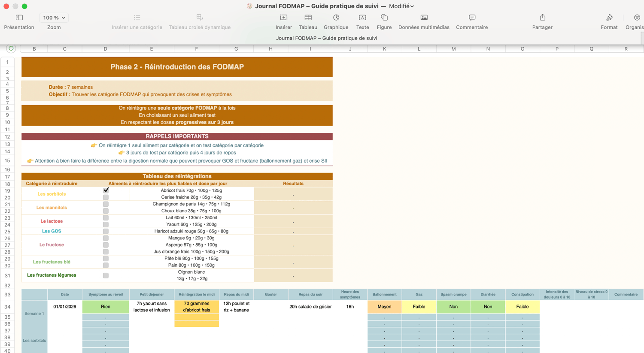
Task: Click the green Rien cell
Action: [106, 307]
